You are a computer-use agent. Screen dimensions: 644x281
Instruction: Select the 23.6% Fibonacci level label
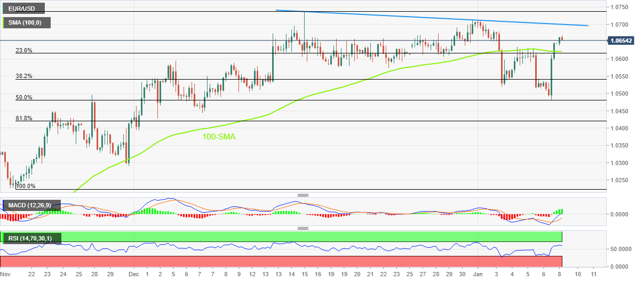pyautogui.click(x=24, y=50)
